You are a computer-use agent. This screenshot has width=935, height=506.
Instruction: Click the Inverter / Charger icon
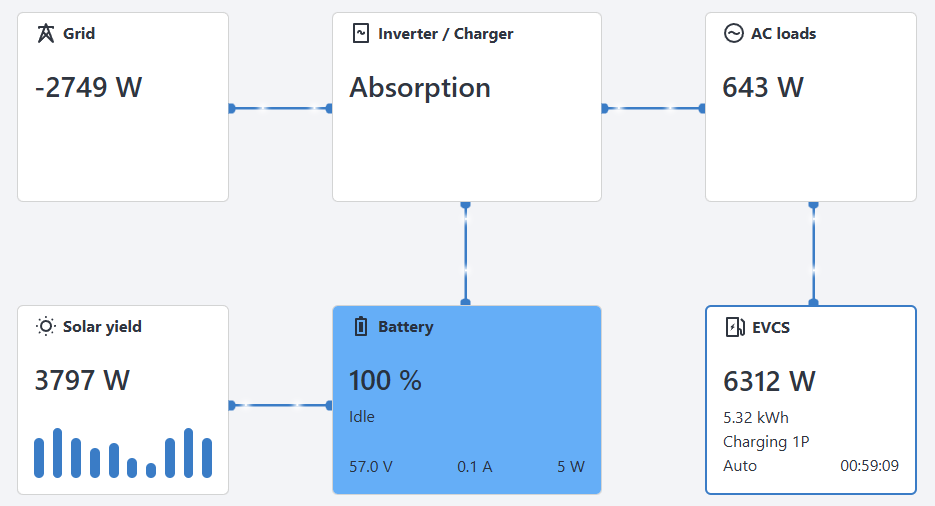(361, 33)
